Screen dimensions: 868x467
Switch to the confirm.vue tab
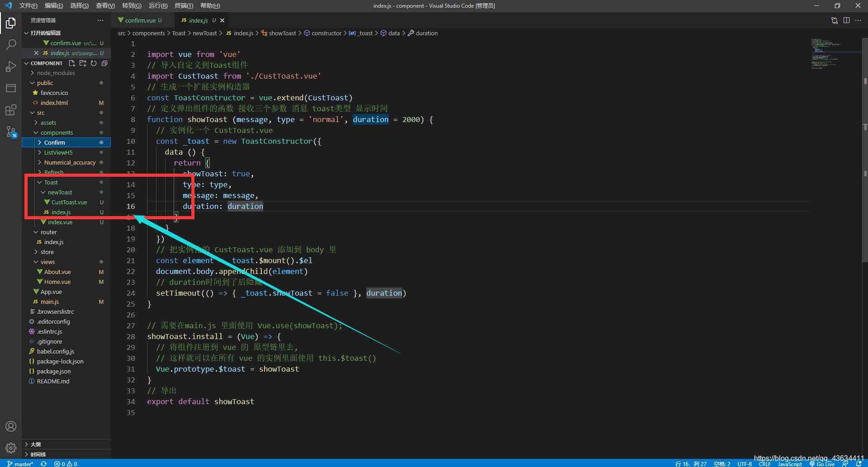tap(140, 20)
